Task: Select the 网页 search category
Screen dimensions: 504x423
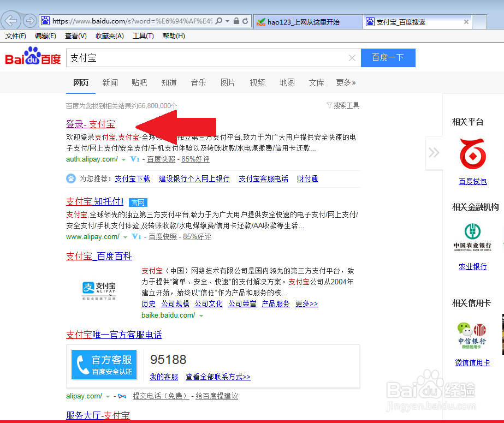Action: coord(81,83)
